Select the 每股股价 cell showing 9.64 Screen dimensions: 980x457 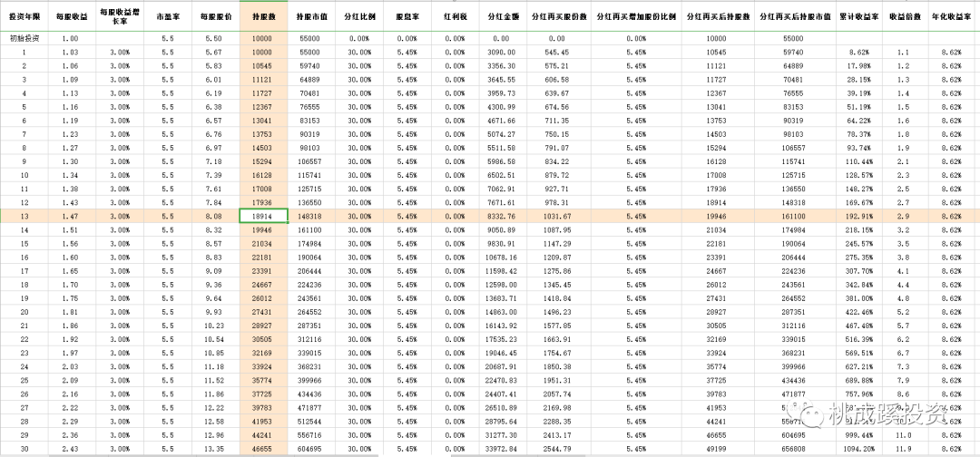(x=215, y=297)
